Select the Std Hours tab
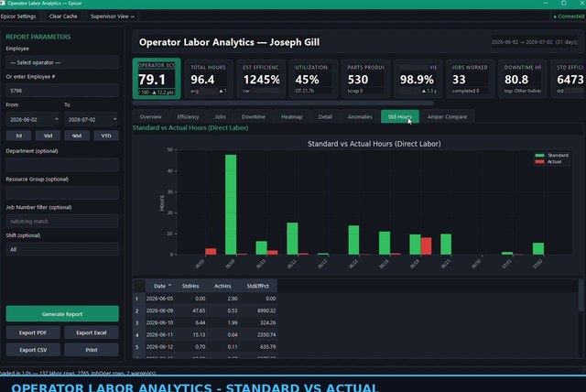This screenshot has width=586, height=392. 400,116
